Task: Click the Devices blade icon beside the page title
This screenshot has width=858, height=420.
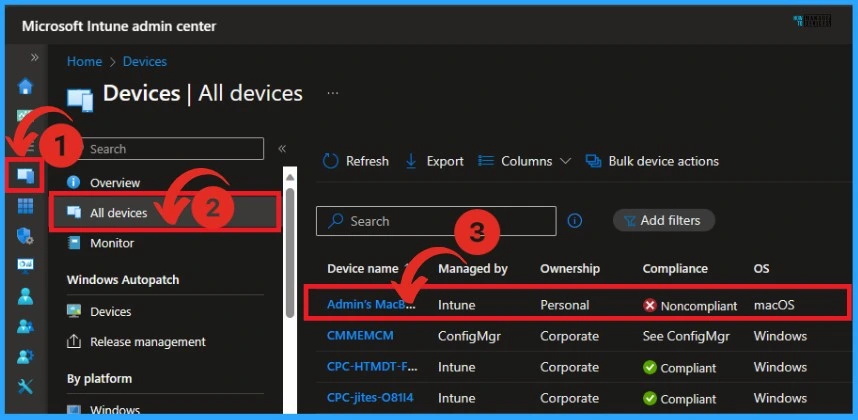Action: pyautogui.click(x=80, y=100)
